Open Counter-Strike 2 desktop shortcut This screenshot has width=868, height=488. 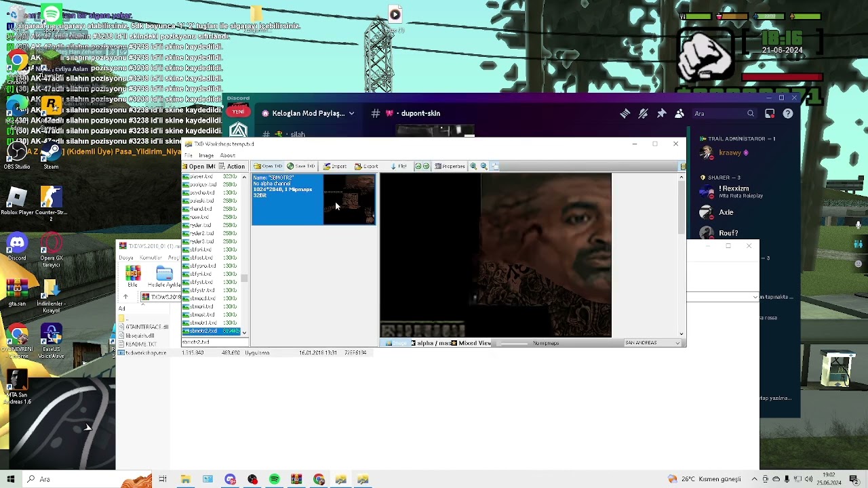click(x=51, y=205)
